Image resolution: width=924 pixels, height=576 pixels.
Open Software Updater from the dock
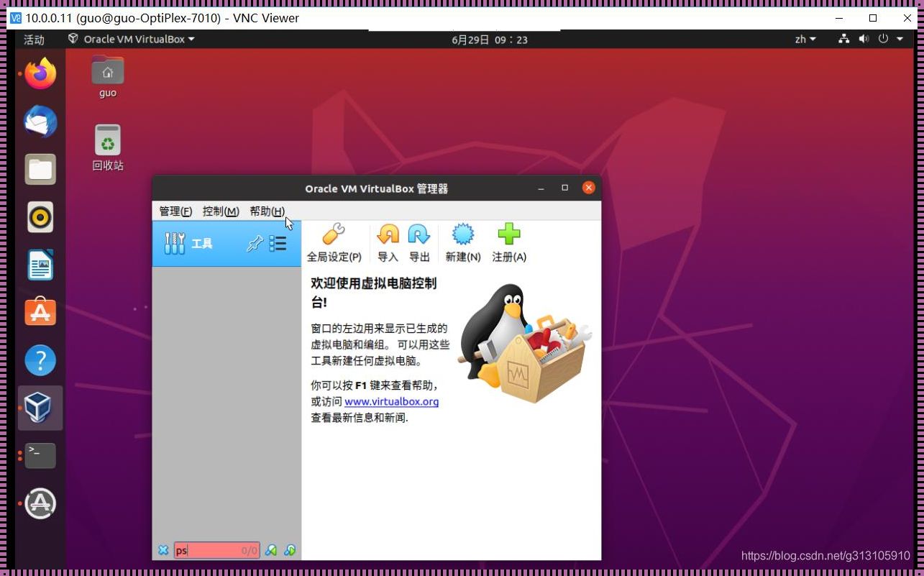(x=40, y=503)
